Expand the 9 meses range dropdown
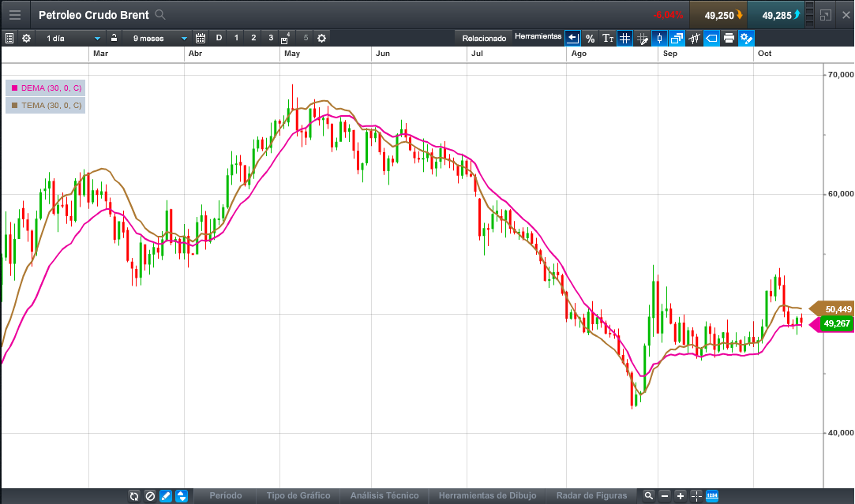Viewport: 855px width, 504px height. pos(184,38)
